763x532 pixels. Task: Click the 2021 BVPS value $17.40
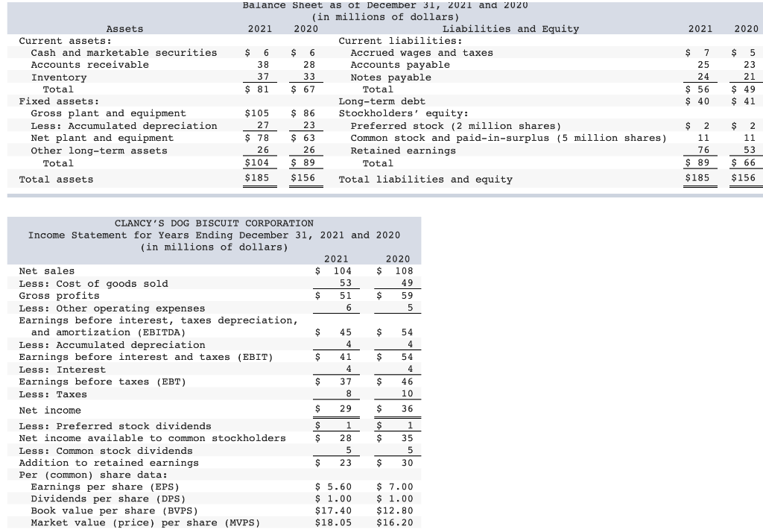pos(333,510)
